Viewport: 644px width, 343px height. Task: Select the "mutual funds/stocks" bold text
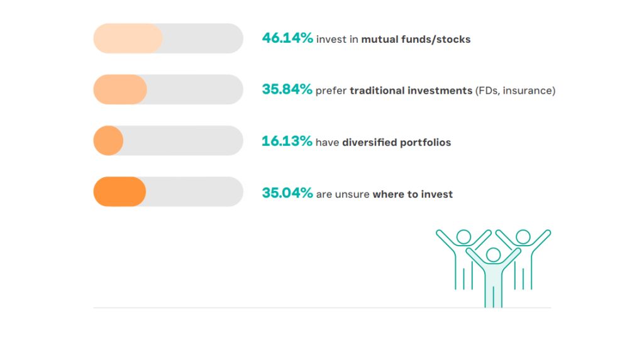pyautogui.click(x=416, y=40)
